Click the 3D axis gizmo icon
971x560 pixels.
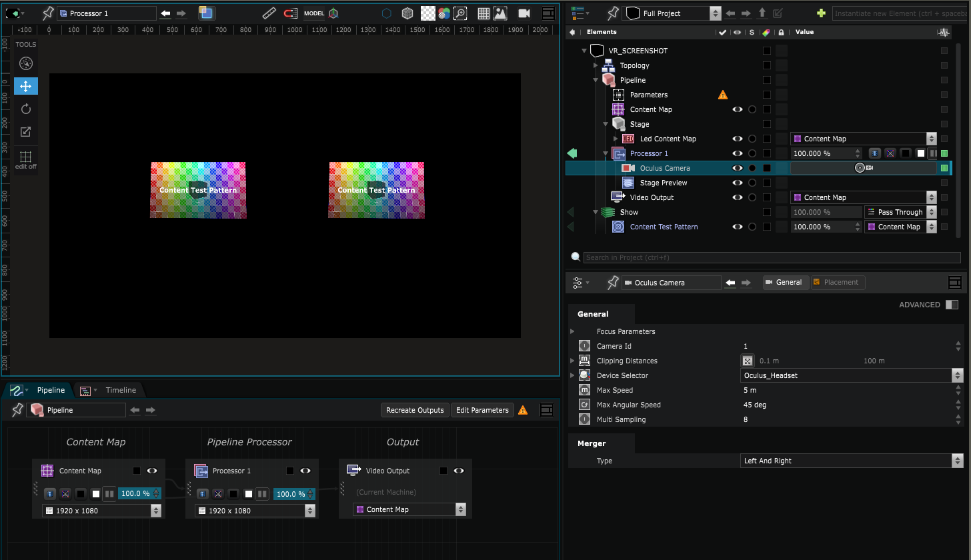tap(333, 13)
